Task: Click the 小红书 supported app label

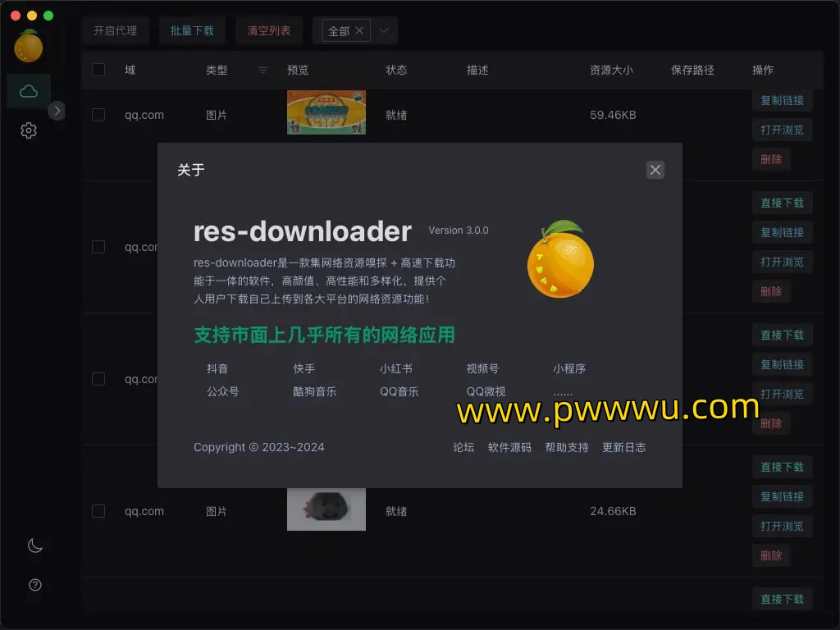Action: click(x=396, y=368)
